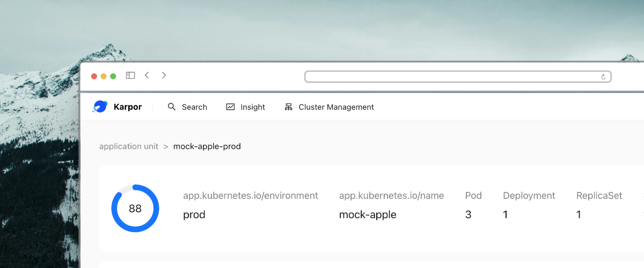
Task: Go forward with the browser forward arrow
Action: click(164, 76)
